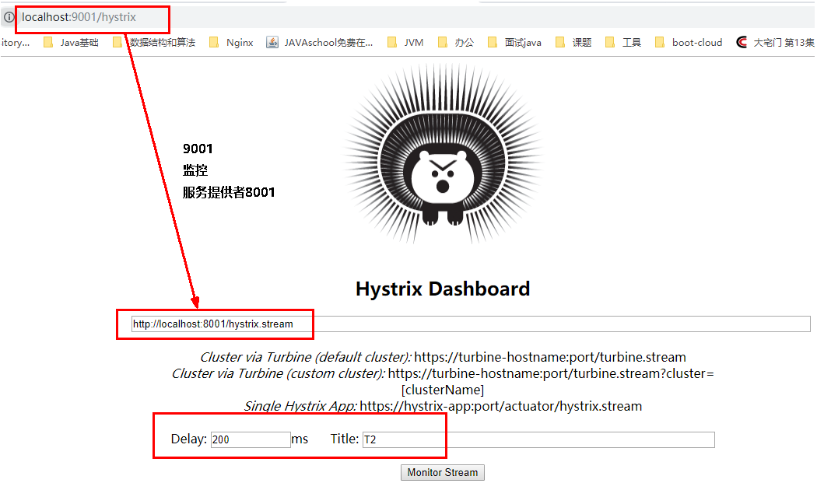Open the Java基础 bookmark folder

pos(71,42)
